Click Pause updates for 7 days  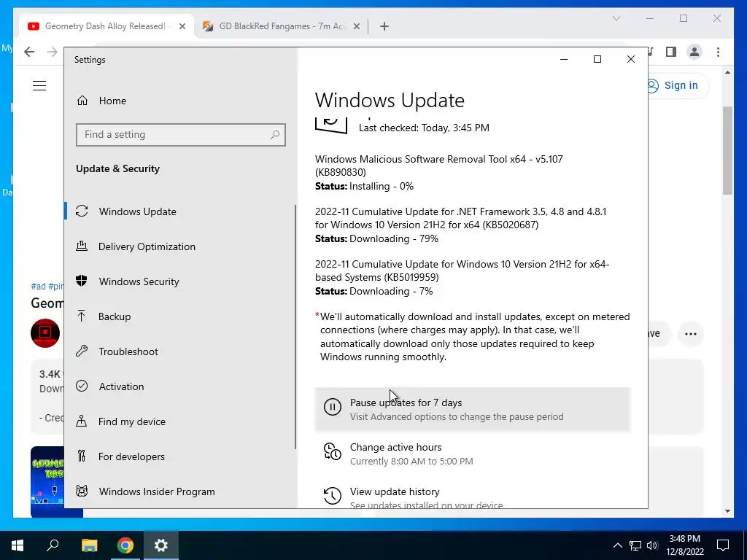(x=473, y=409)
